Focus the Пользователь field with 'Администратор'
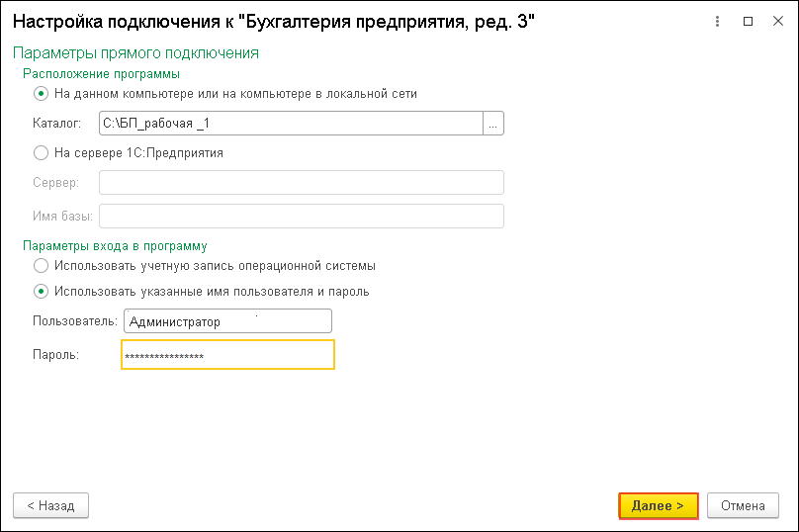Screen dimensions: 799x532 point(226,321)
